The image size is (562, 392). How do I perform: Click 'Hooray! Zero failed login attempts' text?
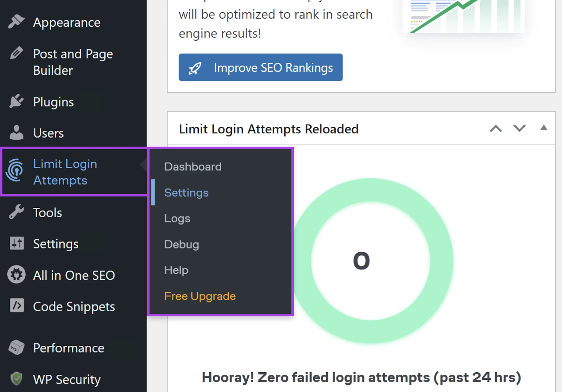pos(361,377)
